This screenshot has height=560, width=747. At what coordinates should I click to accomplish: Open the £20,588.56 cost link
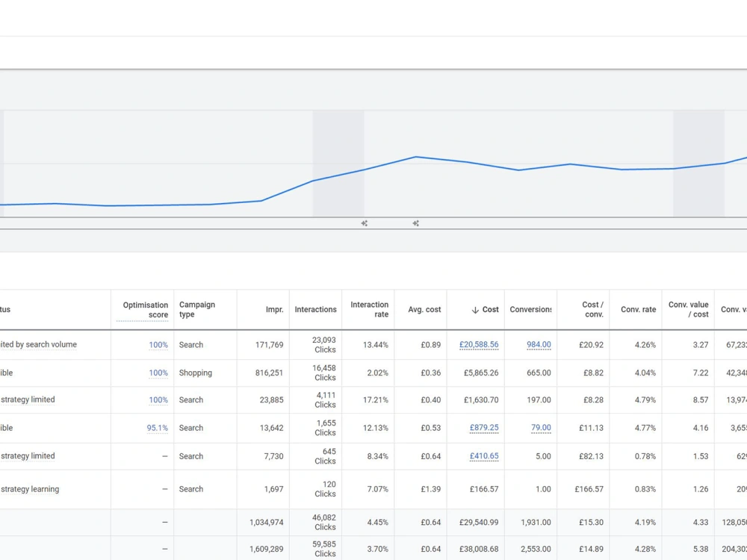(479, 345)
